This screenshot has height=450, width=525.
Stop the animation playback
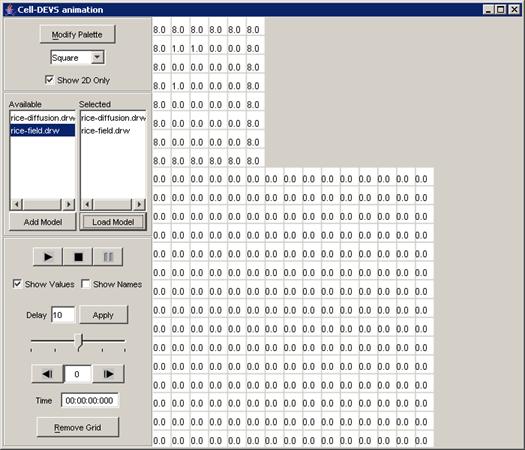point(78,257)
